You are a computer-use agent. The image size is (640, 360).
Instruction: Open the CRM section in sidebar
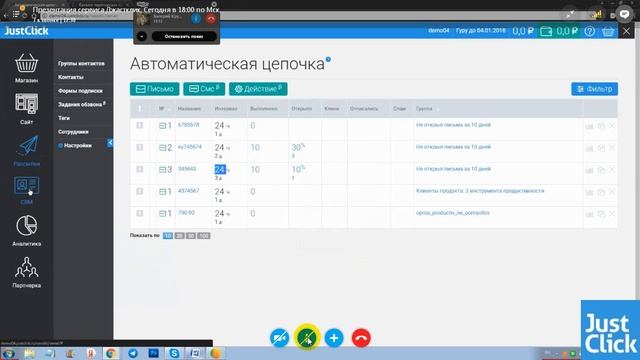coord(27,190)
